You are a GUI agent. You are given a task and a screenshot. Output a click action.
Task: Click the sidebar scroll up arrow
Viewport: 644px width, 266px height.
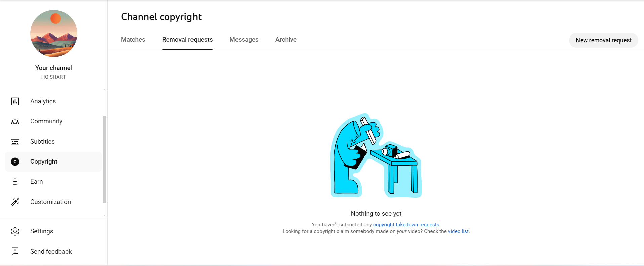pyautogui.click(x=105, y=90)
